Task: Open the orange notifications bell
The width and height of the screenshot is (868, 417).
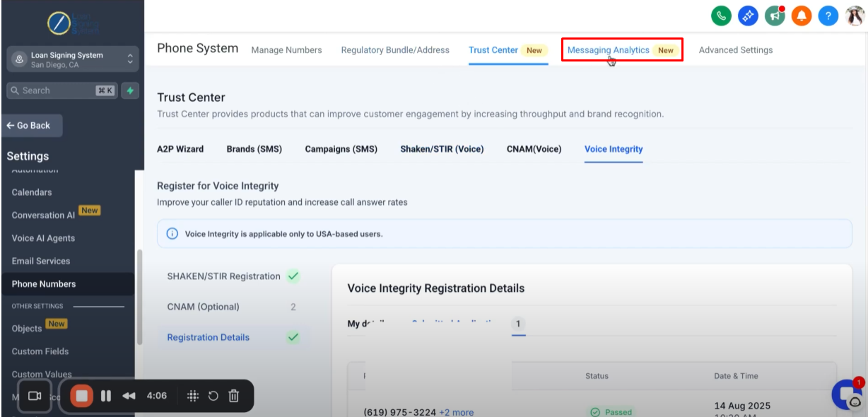Action: (x=802, y=16)
